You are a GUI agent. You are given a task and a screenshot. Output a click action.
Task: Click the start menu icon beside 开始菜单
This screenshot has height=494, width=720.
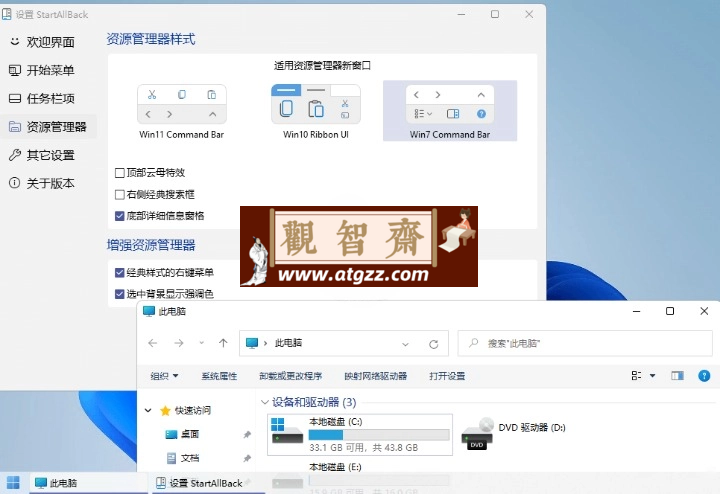(x=15, y=70)
